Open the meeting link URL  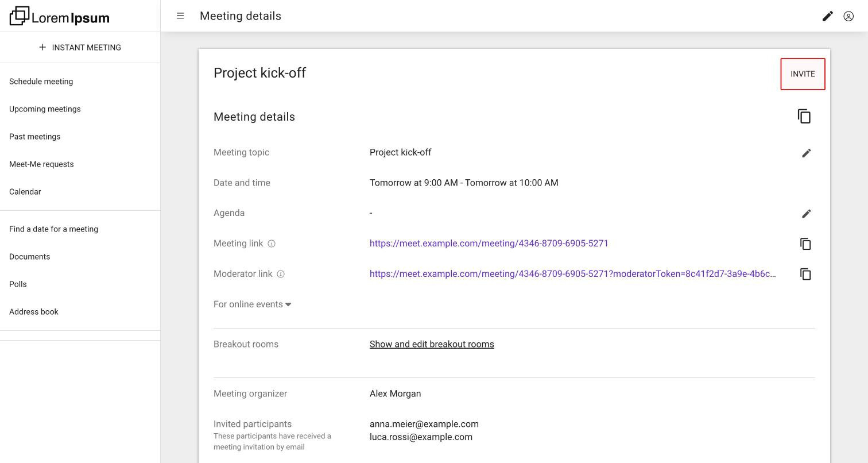coord(489,244)
